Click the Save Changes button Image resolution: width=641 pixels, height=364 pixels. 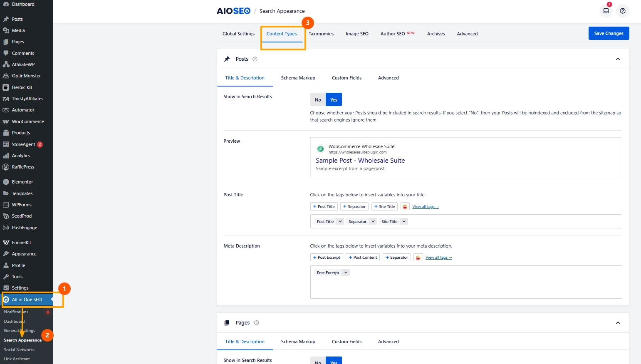pos(609,33)
